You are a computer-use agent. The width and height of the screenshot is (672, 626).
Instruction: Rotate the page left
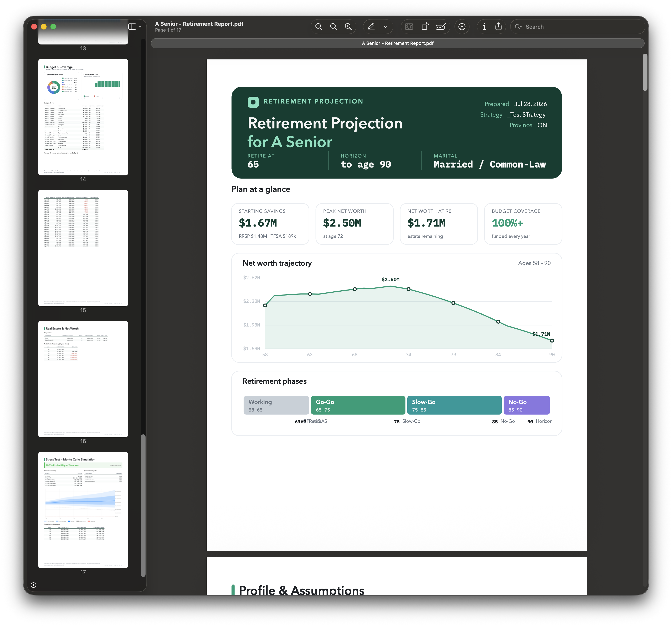[425, 27]
